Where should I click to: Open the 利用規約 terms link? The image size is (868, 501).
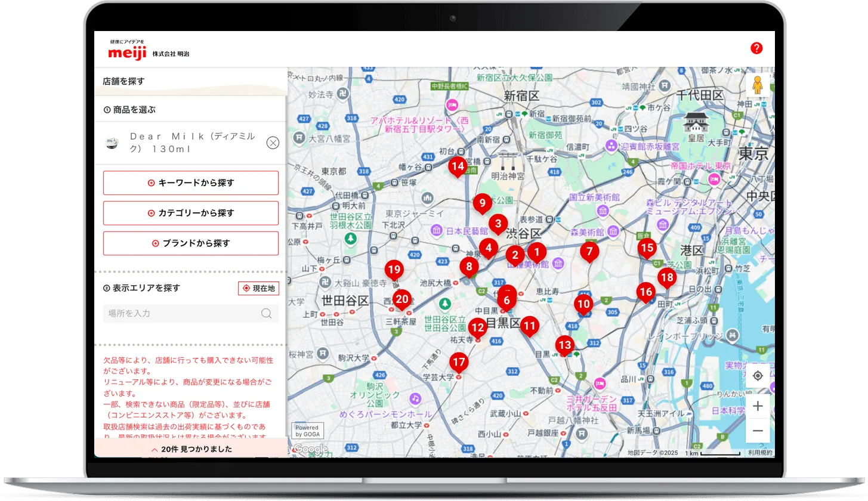coord(760,453)
